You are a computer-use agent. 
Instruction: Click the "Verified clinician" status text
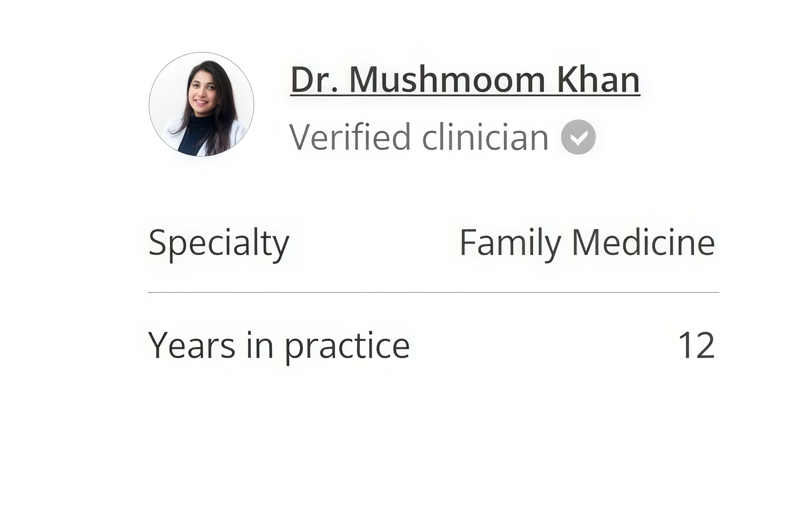click(x=418, y=137)
